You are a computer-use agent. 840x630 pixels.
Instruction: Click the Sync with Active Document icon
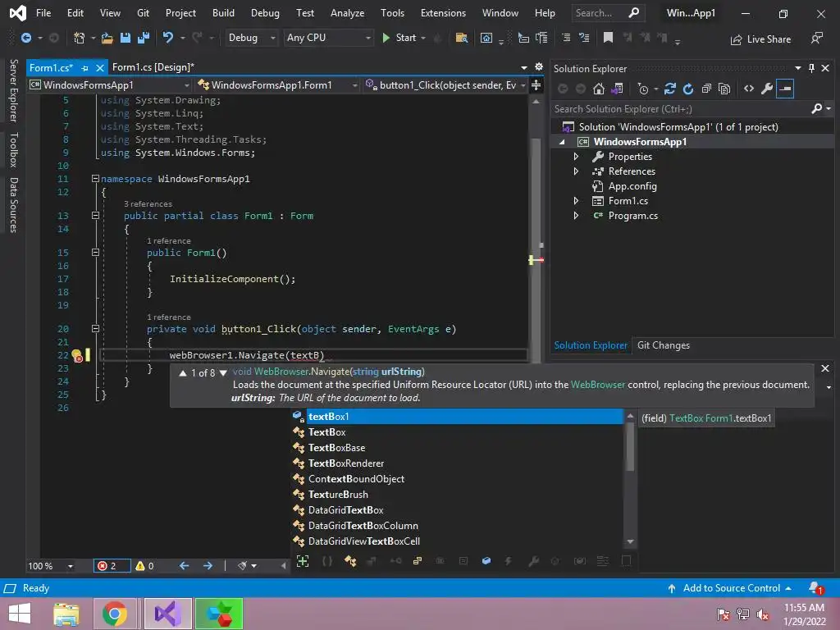[x=669, y=89]
